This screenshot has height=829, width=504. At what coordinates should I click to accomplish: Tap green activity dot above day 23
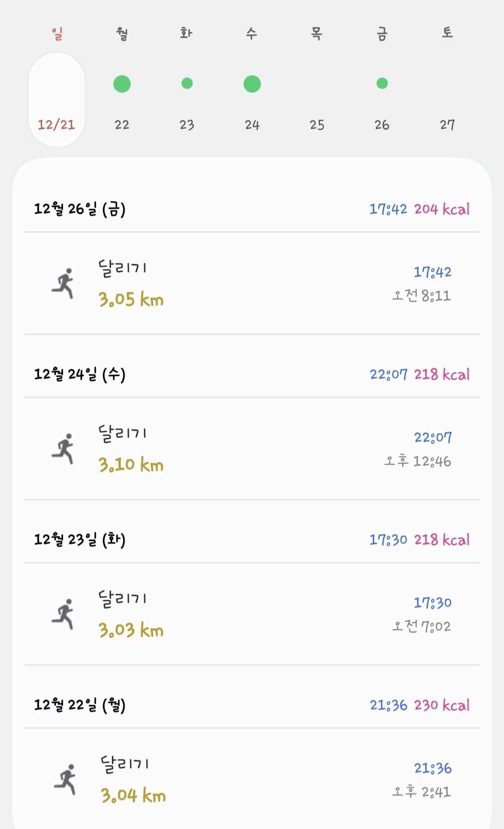click(187, 84)
